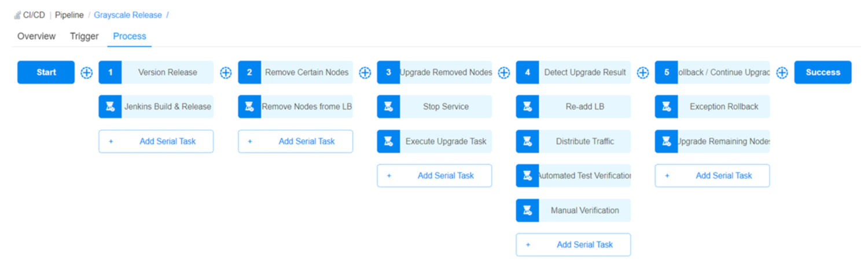Click stage number 4 badge
Screen dimensions: 868x269
(x=527, y=72)
